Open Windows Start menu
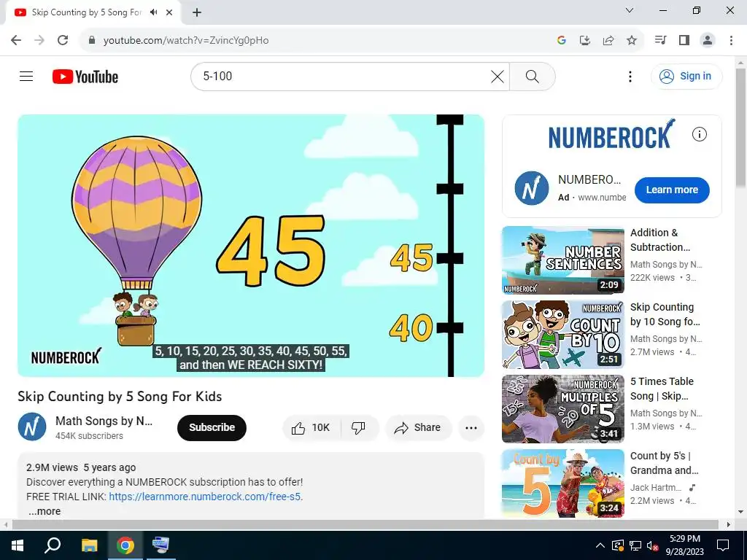Viewport: 747px width, 560px height. (x=18, y=545)
